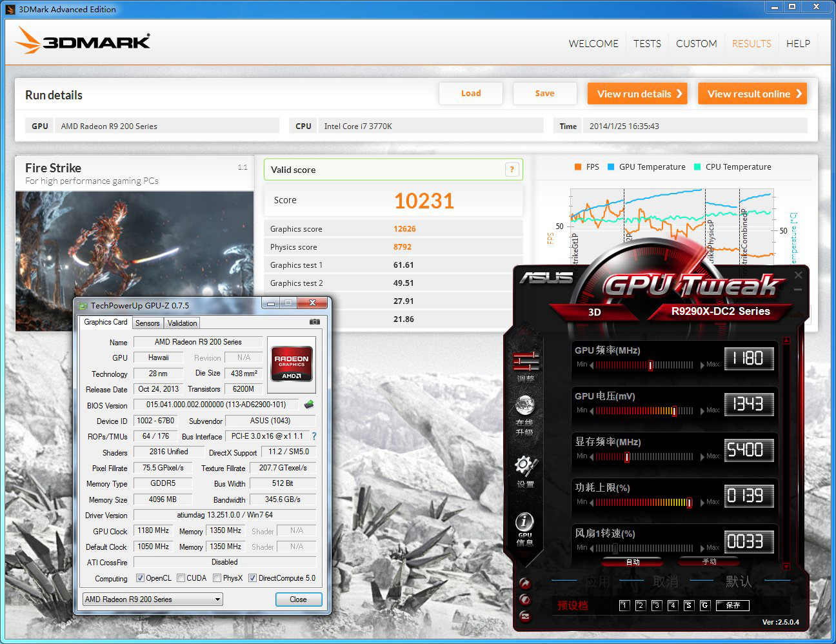Select preset S in GPU Tweak

coord(688,605)
